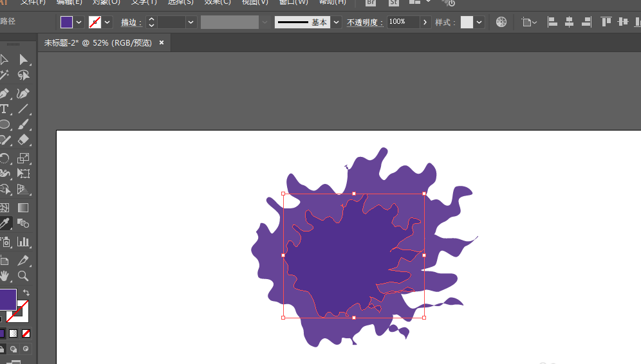Select the Eyedropper tool

point(5,223)
